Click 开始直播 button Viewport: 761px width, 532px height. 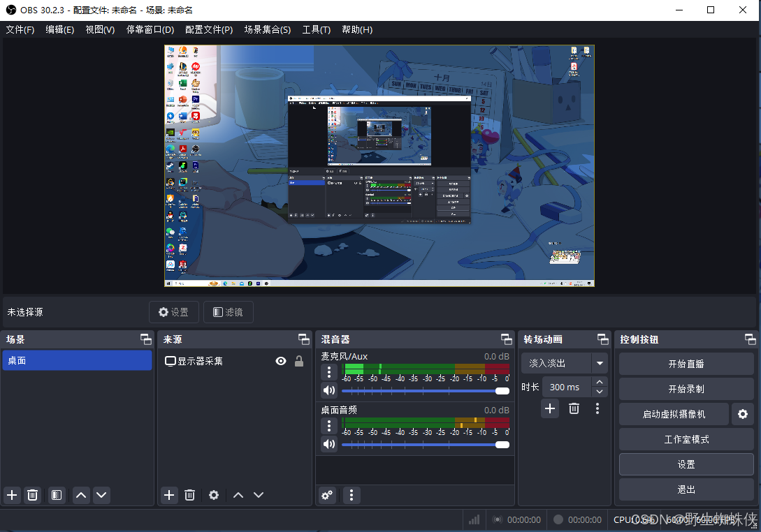(x=686, y=364)
